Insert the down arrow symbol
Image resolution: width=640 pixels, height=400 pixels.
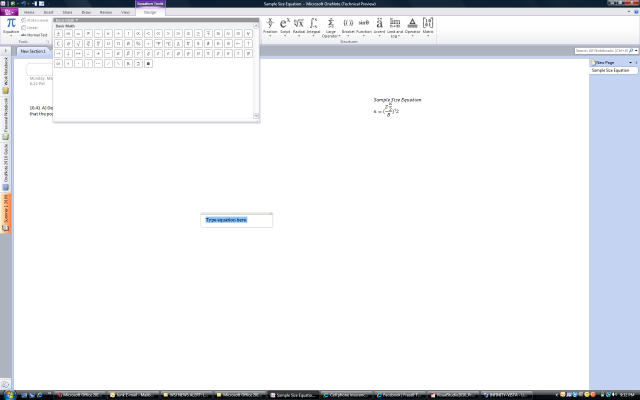(x=68, y=53)
